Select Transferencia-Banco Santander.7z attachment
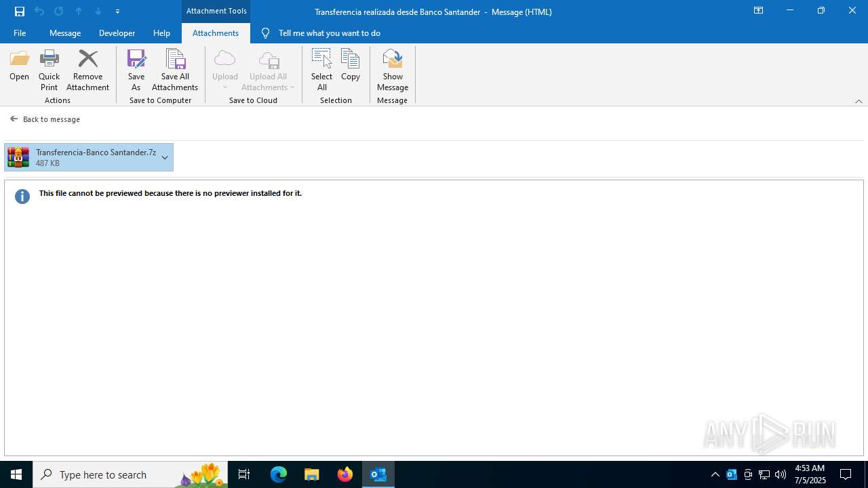Screen dimensions: 868x488 (x=89, y=157)
